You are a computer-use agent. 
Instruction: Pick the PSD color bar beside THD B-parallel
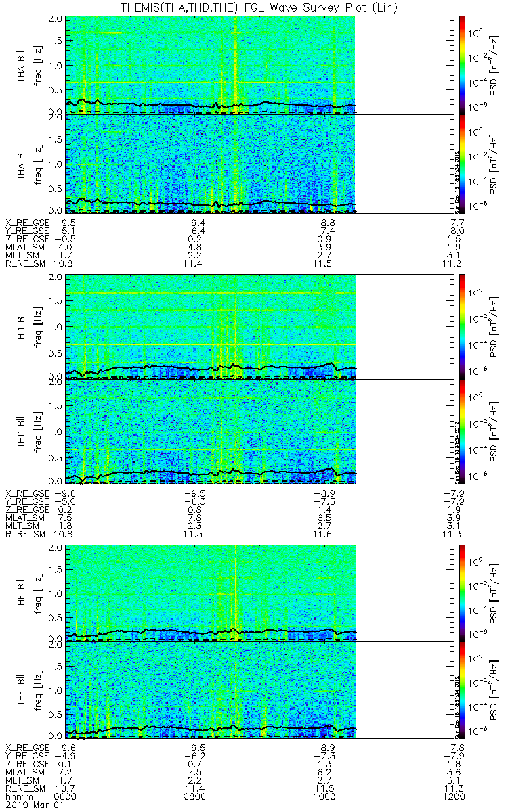tap(462, 431)
